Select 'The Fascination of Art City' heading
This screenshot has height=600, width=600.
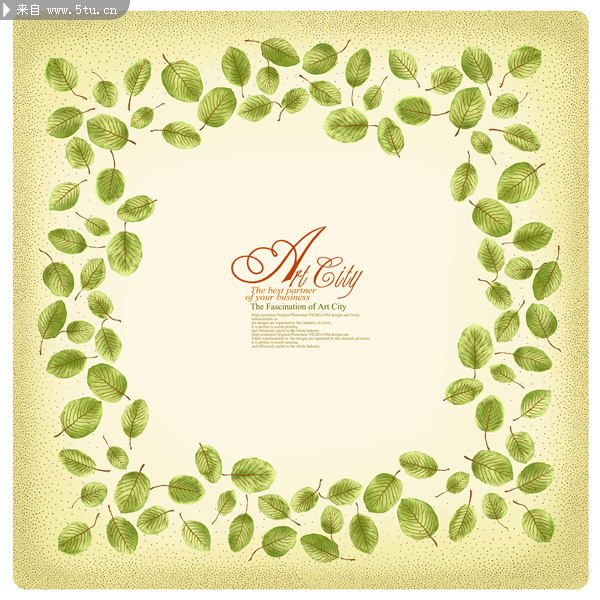pos(298,307)
